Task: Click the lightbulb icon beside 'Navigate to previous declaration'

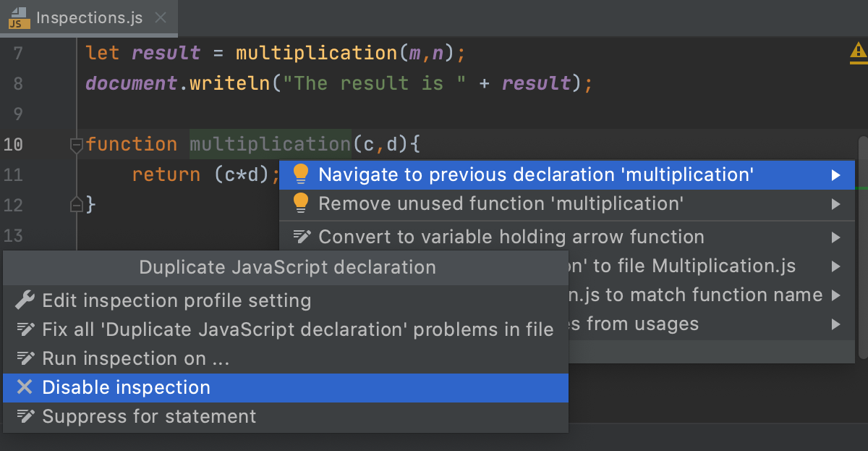Action: pyautogui.click(x=299, y=174)
